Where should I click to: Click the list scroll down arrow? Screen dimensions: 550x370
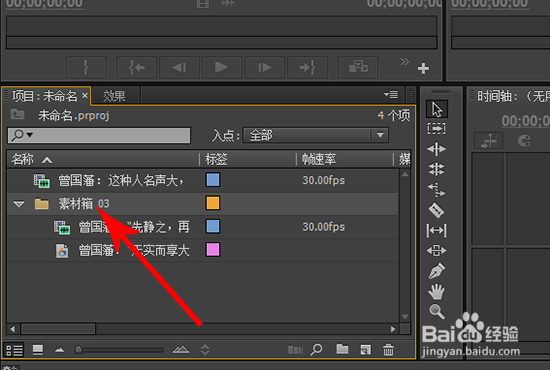405,317
